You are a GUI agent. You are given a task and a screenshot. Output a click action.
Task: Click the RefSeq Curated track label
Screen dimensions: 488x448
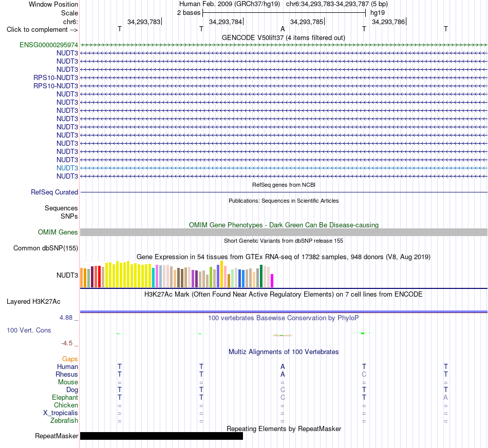54,192
